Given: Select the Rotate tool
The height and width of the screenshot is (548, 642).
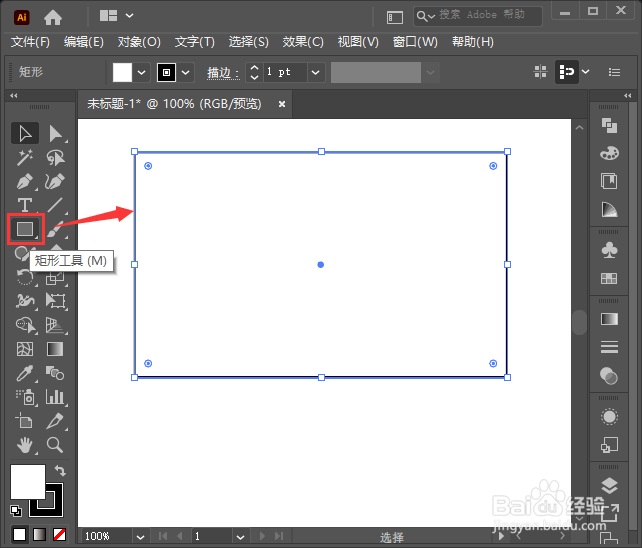Looking at the screenshot, I should point(25,277).
